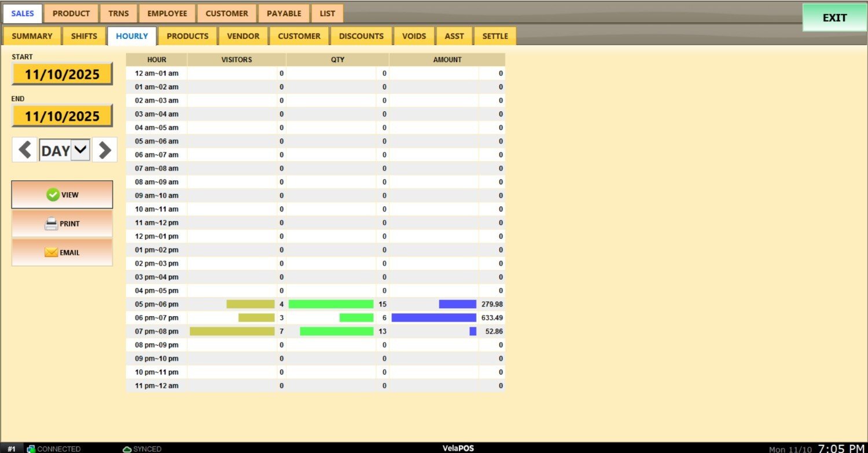868x453 pixels.
Task: Select the 05 pm~06 pm hour row
Action: pos(156,304)
